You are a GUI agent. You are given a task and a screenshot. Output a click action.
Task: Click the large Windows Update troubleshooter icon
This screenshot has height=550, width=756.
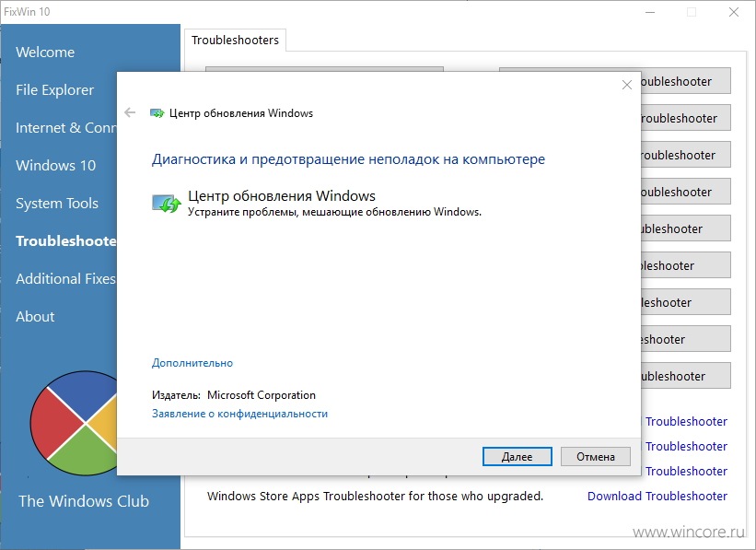click(x=167, y=204)
